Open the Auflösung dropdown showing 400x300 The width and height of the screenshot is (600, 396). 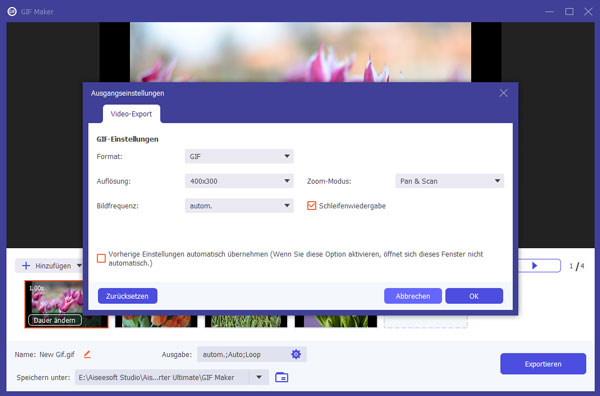pos(239,181)
